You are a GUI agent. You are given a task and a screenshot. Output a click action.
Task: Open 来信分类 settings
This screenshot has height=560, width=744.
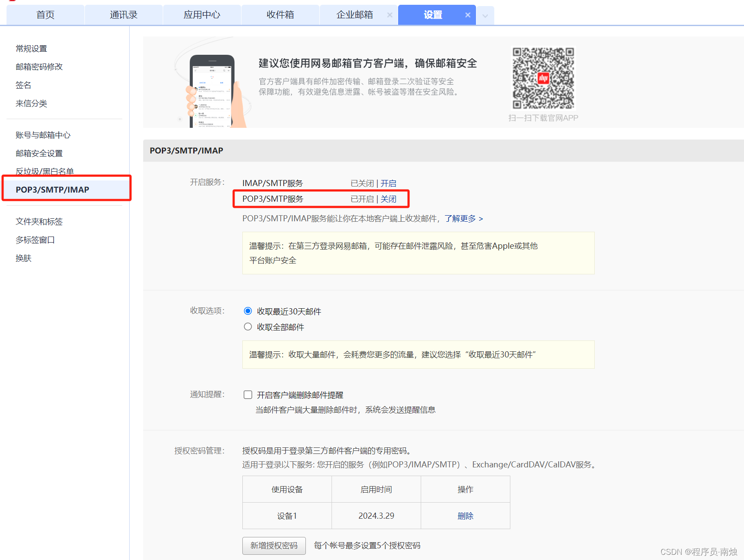tap(31, 103)
